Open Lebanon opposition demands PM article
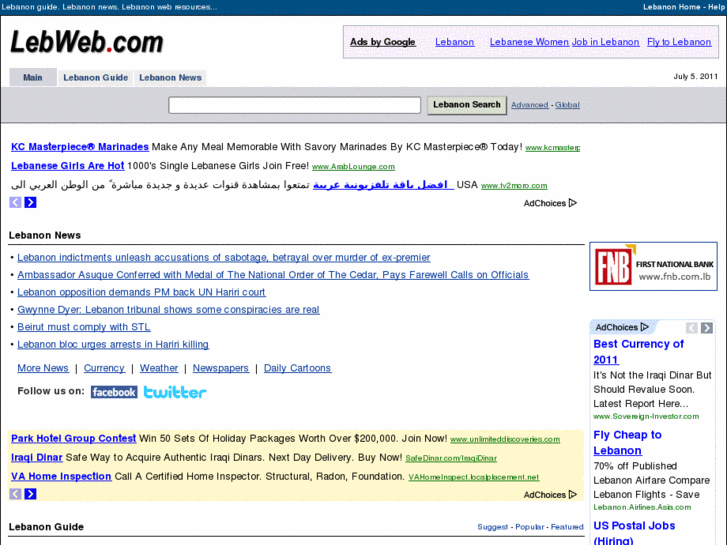The width and height of the screenshot is (727, 545). coord(141,292)
